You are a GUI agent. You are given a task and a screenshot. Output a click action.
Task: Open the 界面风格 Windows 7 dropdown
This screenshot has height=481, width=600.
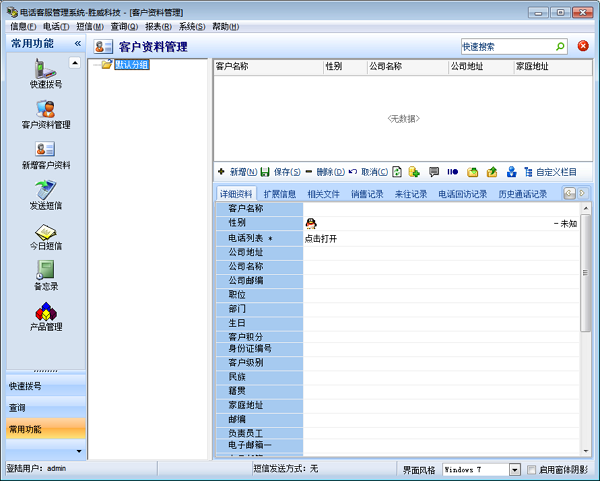(515, 470)
